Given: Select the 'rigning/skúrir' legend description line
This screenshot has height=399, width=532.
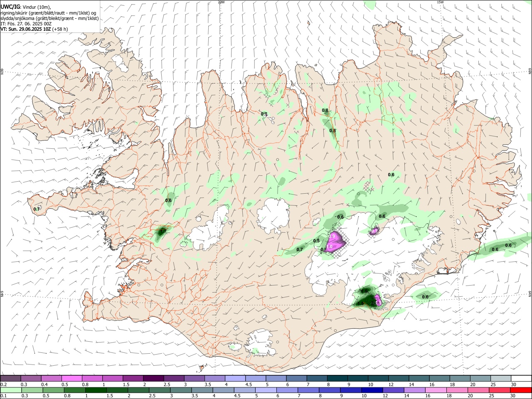Looking at the screenshot, I should (49, 13).
